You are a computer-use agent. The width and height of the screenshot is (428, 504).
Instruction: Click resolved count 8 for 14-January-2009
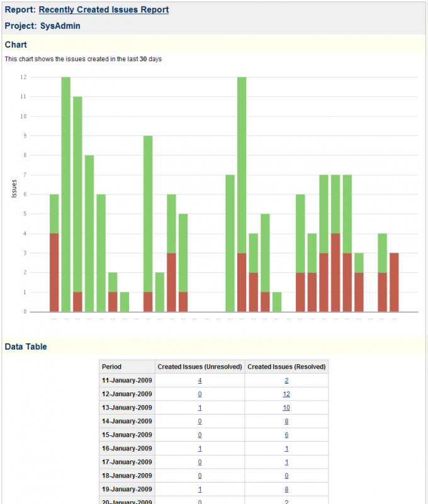(286, 421)
